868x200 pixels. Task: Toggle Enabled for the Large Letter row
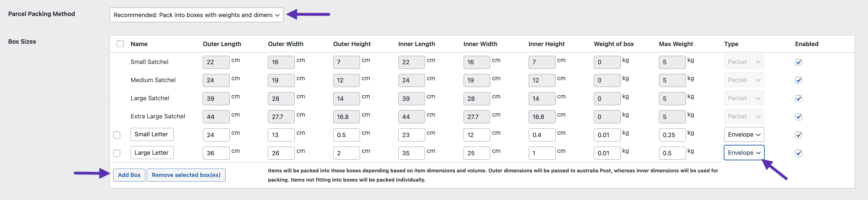(x=798, y=153)
